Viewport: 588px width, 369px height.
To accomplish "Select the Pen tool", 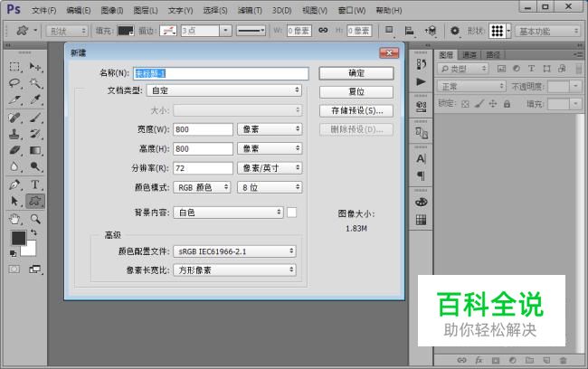I will coord(15,184).
